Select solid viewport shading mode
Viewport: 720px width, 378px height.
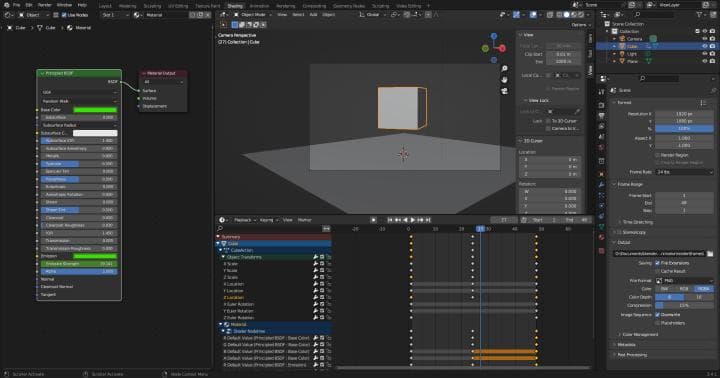[566, 15]
